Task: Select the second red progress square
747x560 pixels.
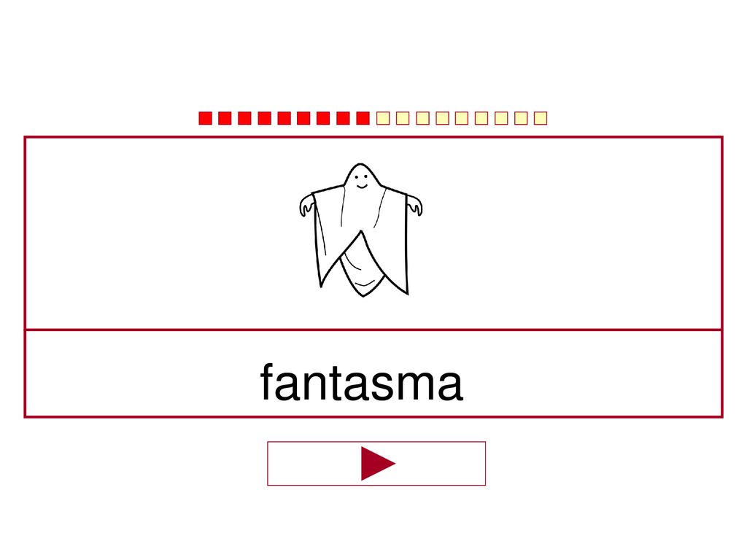Action: pyautogui.click(x=225, y=118)
